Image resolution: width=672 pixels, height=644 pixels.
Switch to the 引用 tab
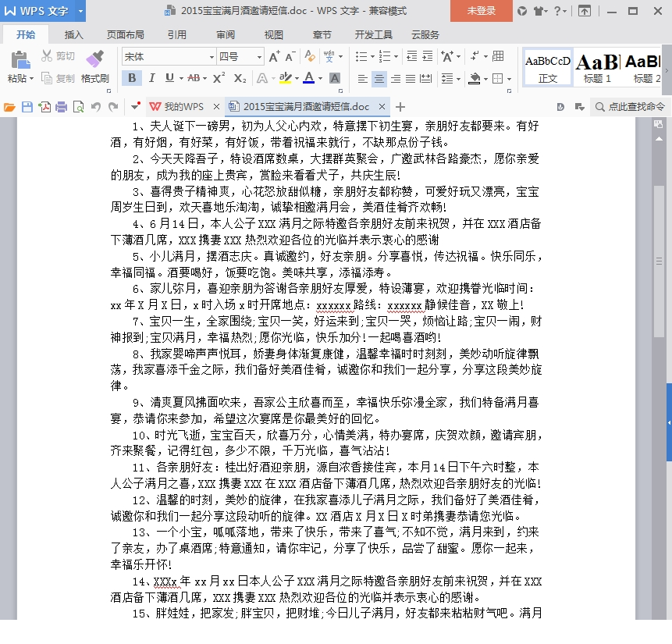(176, 34)
